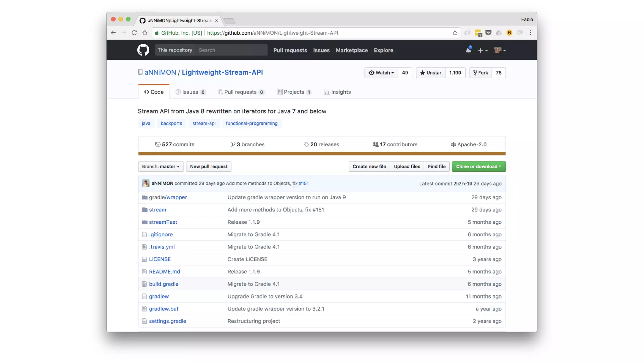Open Clone or download dropdown
Viewport: 644px width, 362px height.
(x=478, y=166)
